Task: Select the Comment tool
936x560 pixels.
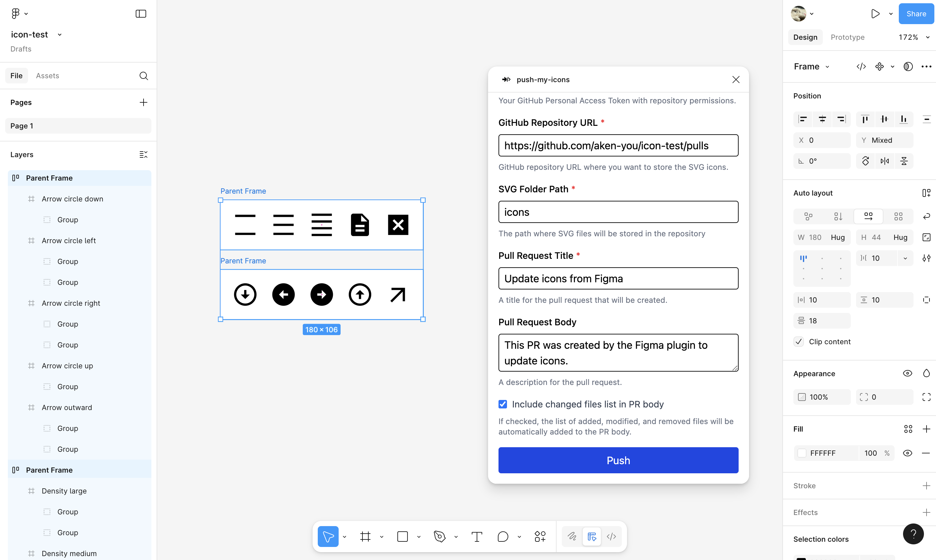Action: pyautogui.click(x=502, y=536)
